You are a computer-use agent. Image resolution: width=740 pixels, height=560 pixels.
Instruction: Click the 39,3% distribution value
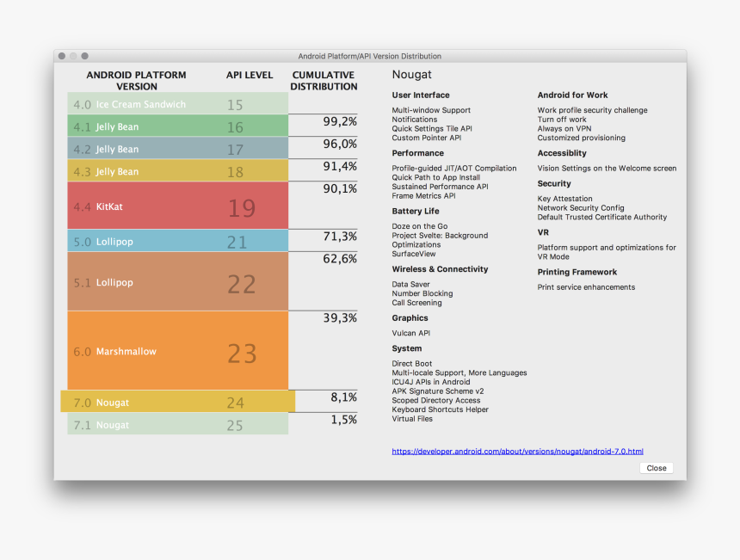tap(340, 318)
